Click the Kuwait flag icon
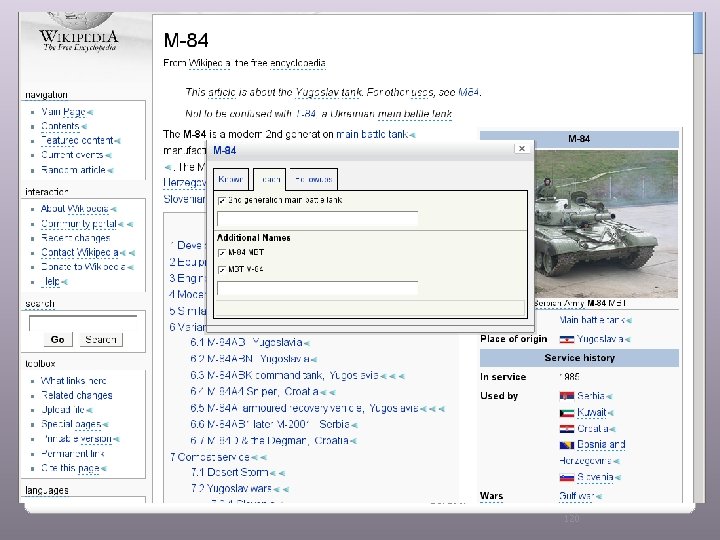This screenshot has width=720, height=540. coord(567,412)
